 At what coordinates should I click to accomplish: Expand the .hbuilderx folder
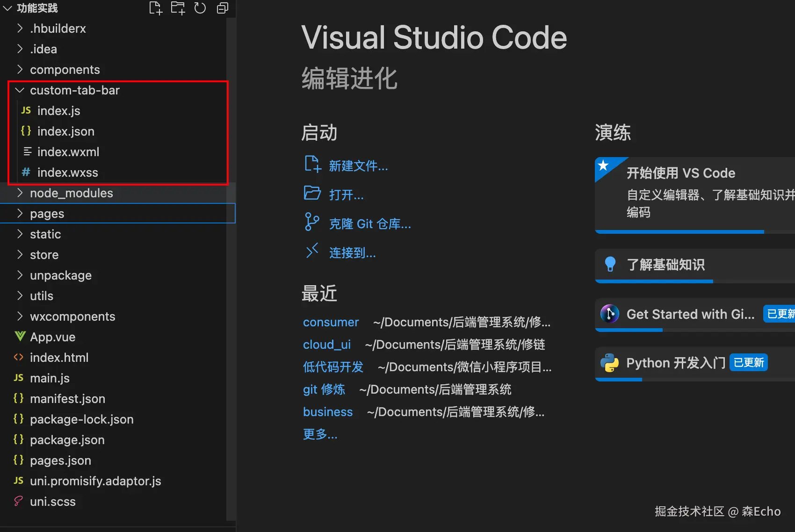(x=20, y=28)
